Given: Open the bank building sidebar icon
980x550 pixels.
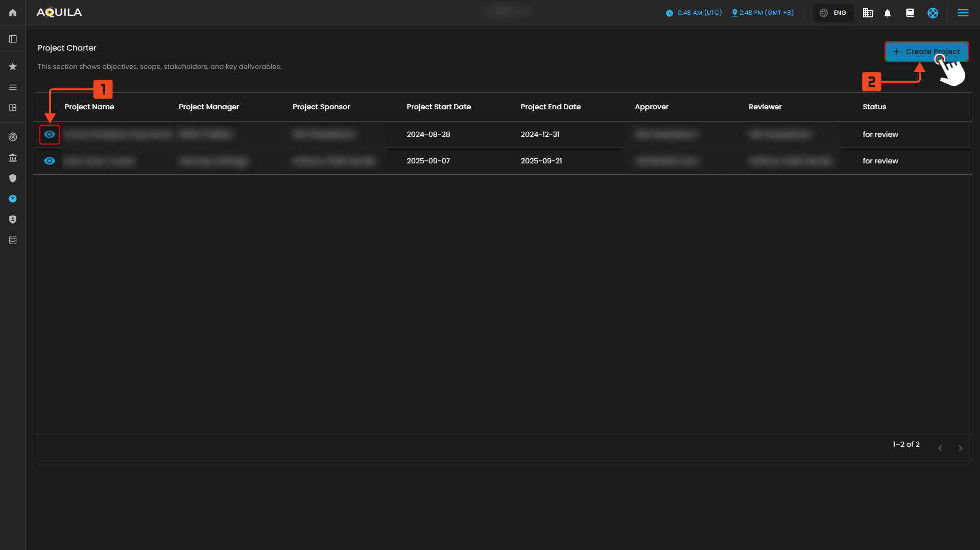Looking at the screenshot, I should pyautogui.click(x=13, y=158).
